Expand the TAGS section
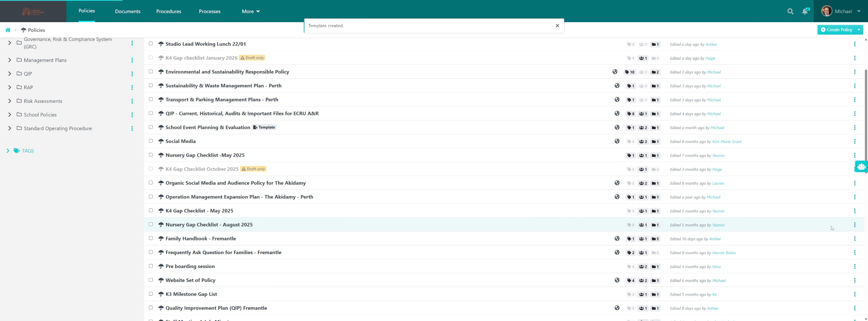This screenshot has width=868, height=321. point(8,151)
